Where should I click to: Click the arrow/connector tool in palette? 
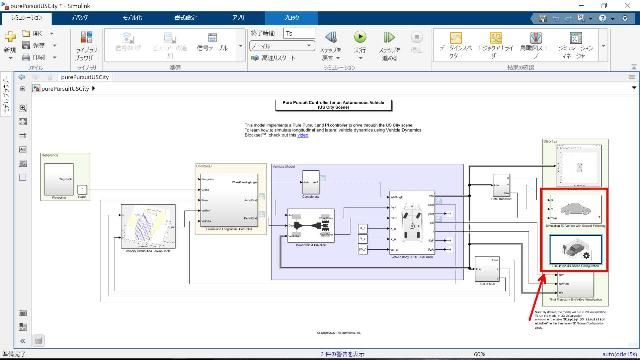pos(23,136)
